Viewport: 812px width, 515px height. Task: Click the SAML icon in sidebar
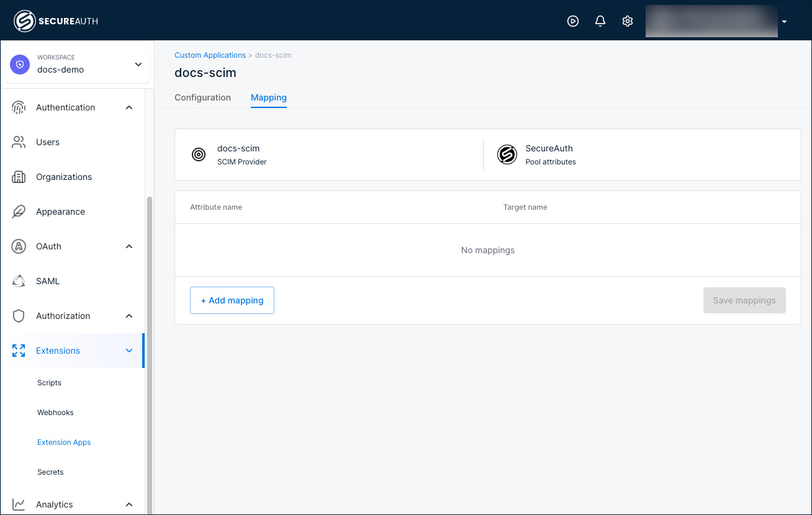(x=19, y=281)
